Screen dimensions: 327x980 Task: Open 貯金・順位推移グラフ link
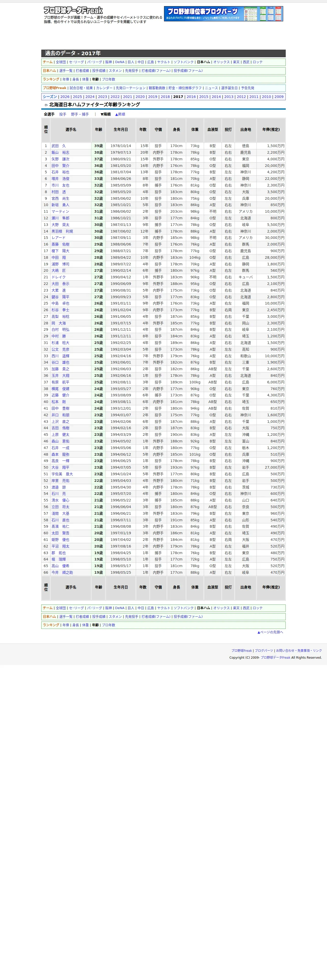pyautogui.click(x=185, y=88)
